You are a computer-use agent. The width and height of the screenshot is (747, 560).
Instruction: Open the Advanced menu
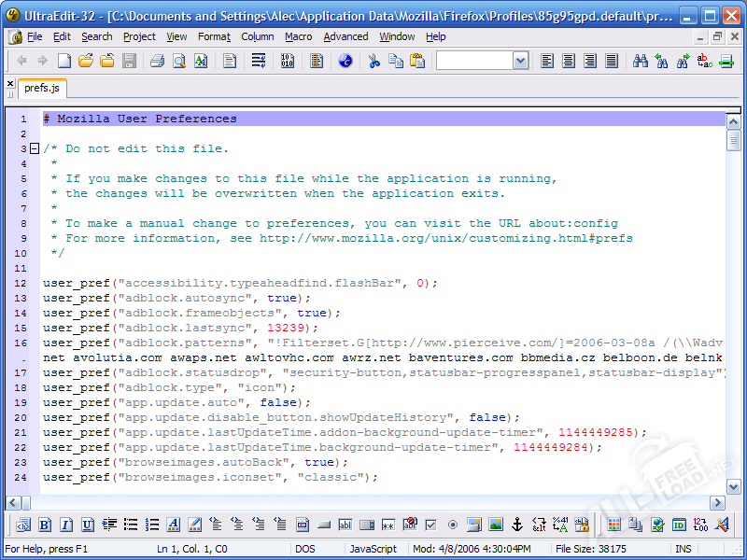tap(345, 36)
